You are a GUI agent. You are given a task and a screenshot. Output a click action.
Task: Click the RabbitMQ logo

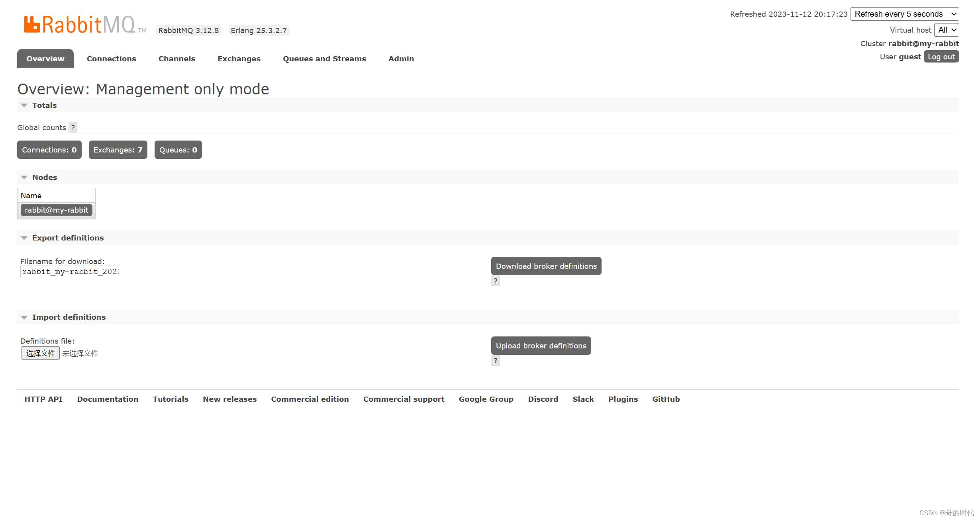[x=80, y=25]
